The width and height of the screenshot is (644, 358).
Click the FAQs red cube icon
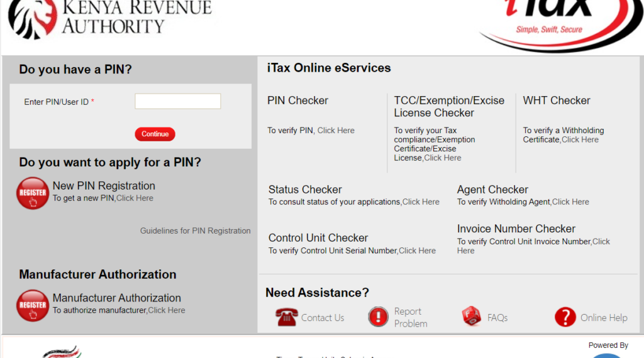[471, 316]
